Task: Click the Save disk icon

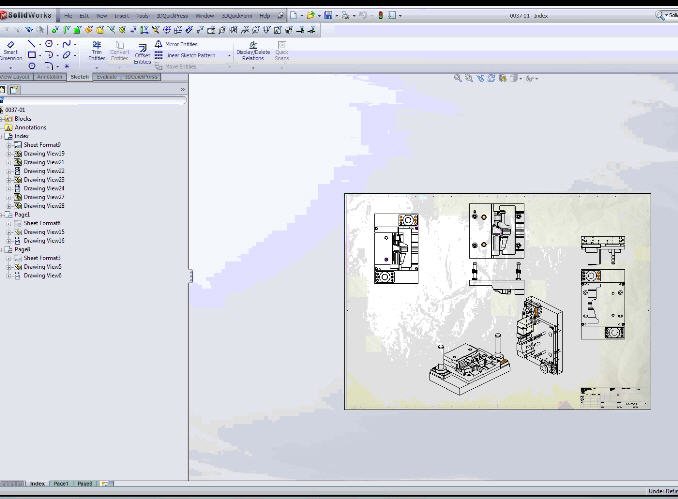Action: [328, 16]
